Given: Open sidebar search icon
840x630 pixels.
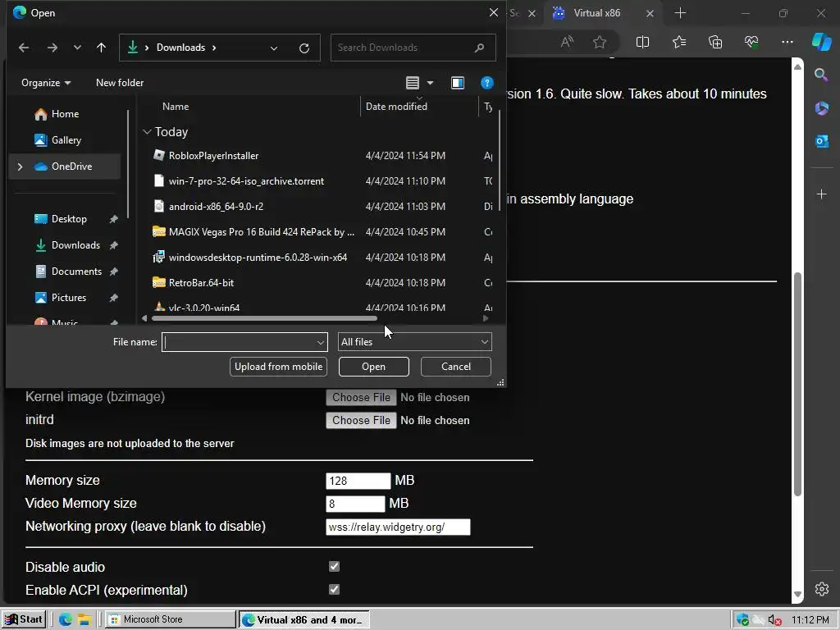Looking at the screenshot, I should pos(821,75).
